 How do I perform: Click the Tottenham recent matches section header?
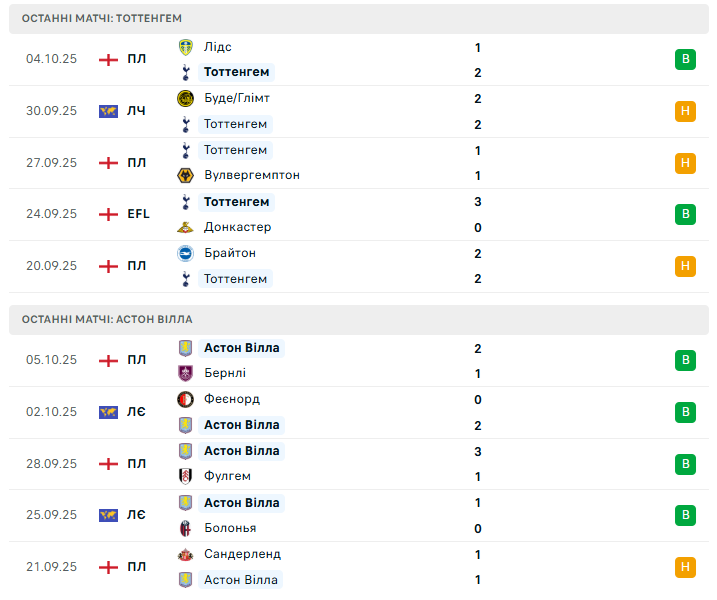(x=102, y=19)
